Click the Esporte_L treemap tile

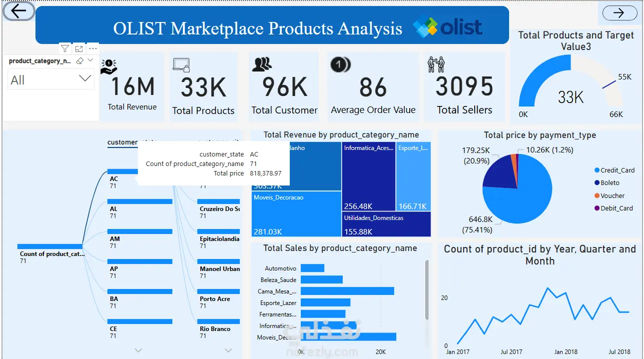click(413, 176)
